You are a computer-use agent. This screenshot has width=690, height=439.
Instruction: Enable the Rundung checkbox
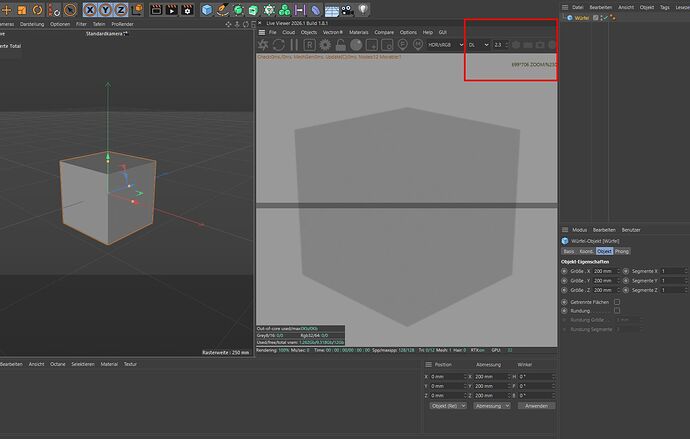point(617,311)
